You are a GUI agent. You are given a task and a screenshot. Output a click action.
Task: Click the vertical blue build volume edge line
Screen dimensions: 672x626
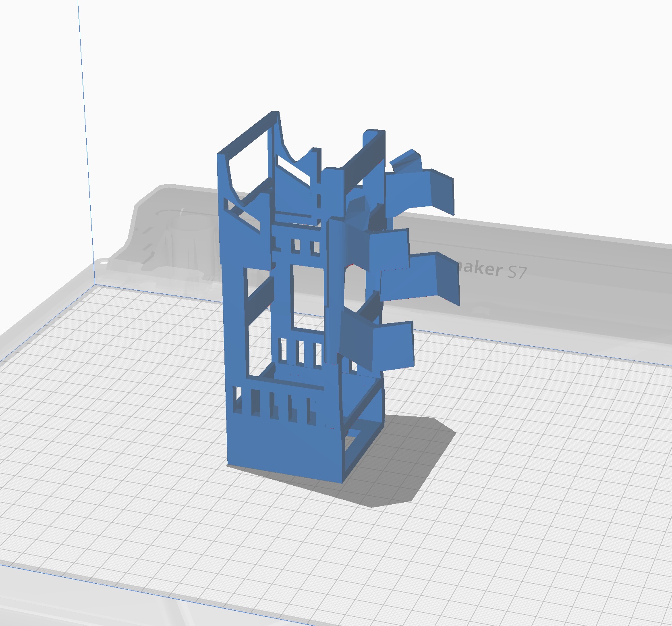coord(87,141)
